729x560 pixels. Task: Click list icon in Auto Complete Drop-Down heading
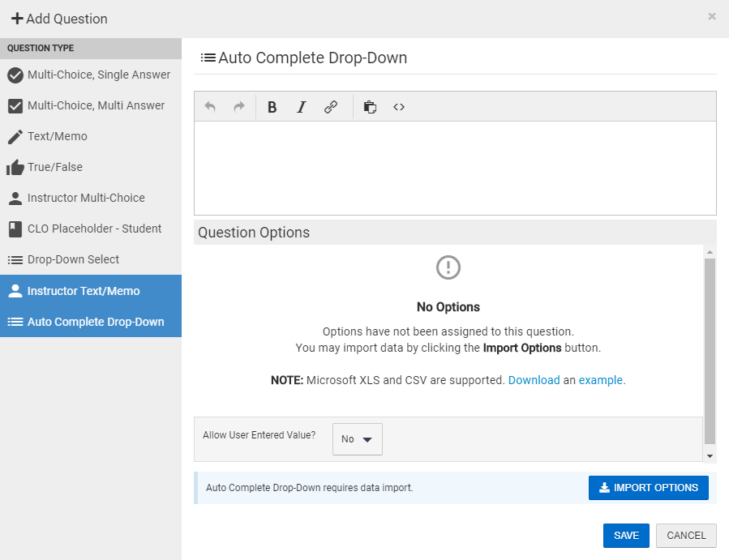(x=208, y=58)
